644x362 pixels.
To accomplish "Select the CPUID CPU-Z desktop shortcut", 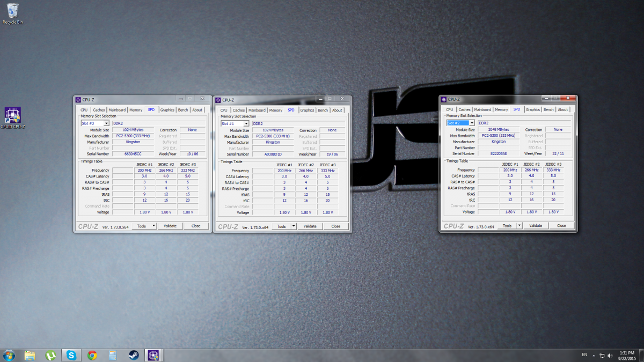I will tap(12, 118).
